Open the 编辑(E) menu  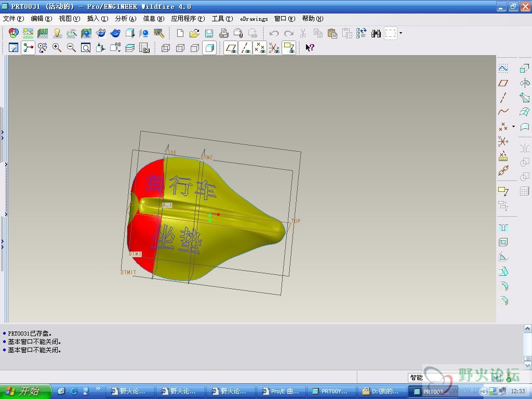[x=42, y=19]
